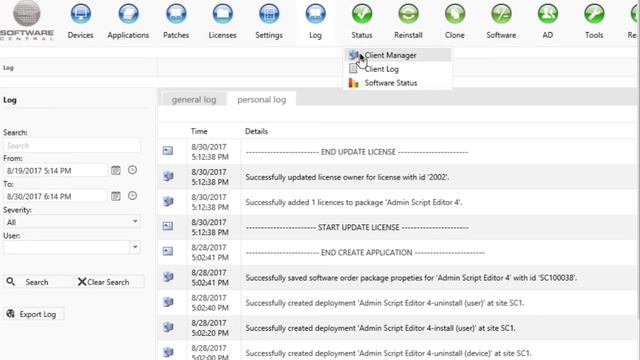The image size is (640, 360).
Task: Open the Settings toolbar icon
Action: [x=269, y=13]
